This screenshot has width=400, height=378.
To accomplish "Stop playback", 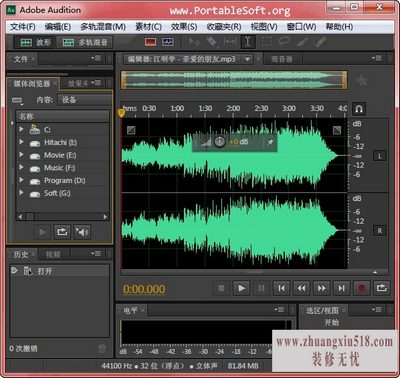I will point(221,288).
